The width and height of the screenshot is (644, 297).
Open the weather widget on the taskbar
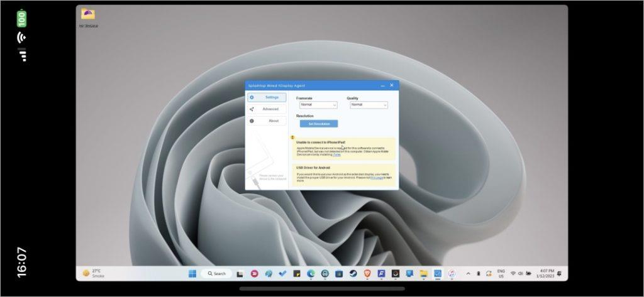(93, 274)
